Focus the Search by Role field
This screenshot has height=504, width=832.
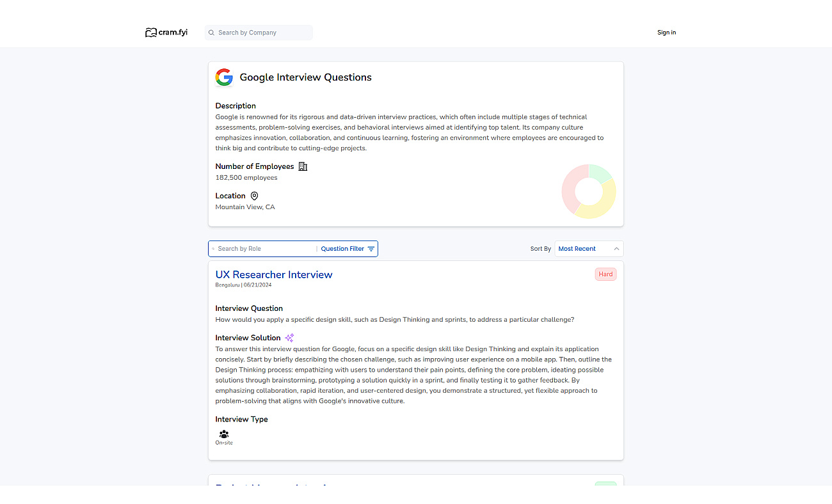pyautogui.click(x=264, y=249)
